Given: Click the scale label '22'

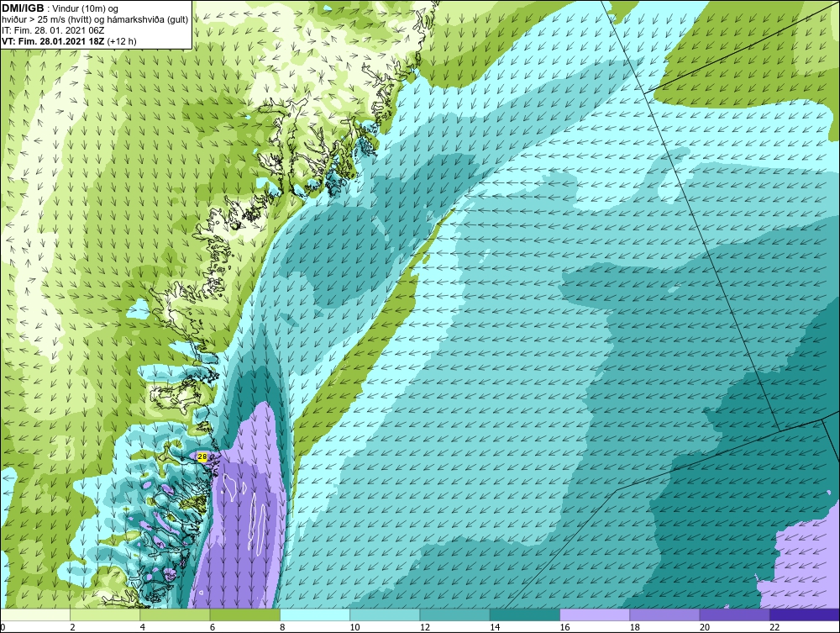Looking at the screenshot, I should [x=774, y=627].
